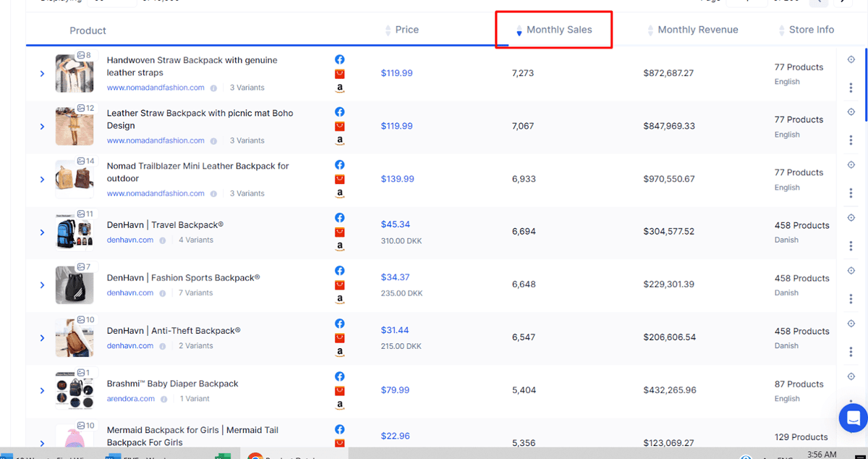Select revenue value $970,550.67
Viewport: 868px width, 459px height.
(669, 179)
